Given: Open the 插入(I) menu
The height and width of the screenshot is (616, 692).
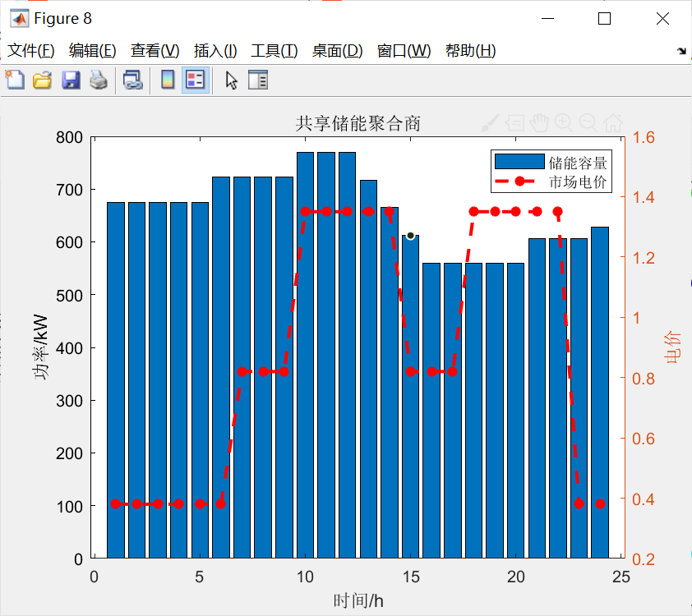Looking at the screenshot, I should 215,51.
